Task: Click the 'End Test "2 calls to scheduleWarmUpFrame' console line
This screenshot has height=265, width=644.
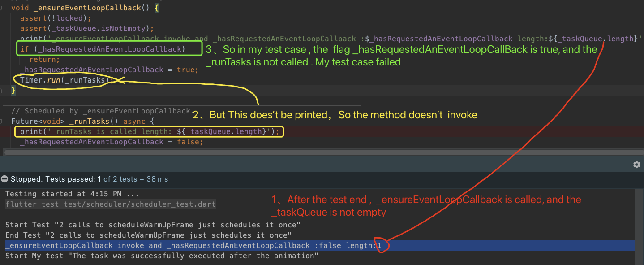Action: pyautogui.click(x=149, y=235)
